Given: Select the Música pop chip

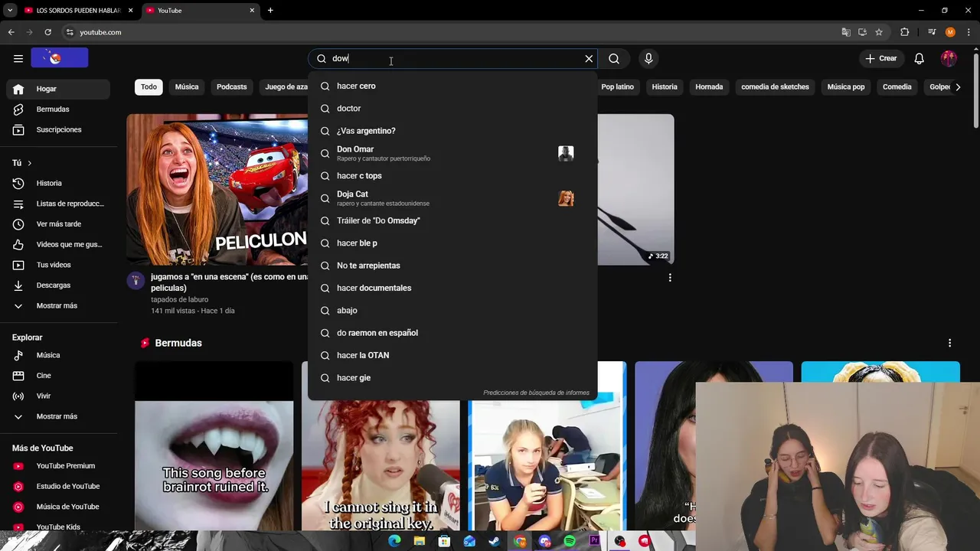Looking at the screenshot, I should [x=846, y=86].
